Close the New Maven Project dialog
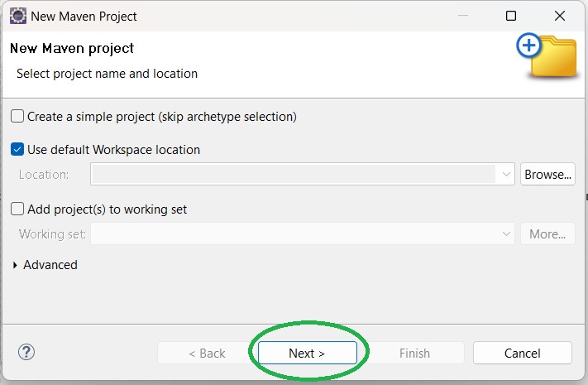The image size is (588, 385). click(560, 16)
